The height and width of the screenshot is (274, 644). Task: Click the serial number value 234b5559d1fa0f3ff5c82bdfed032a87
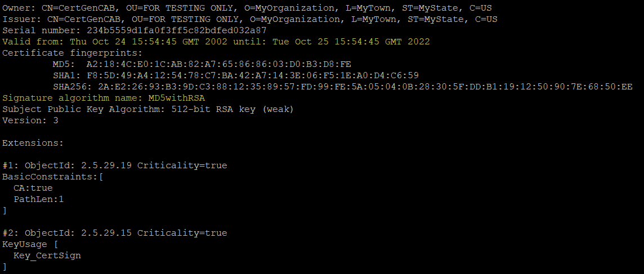(x=176, y=30)
